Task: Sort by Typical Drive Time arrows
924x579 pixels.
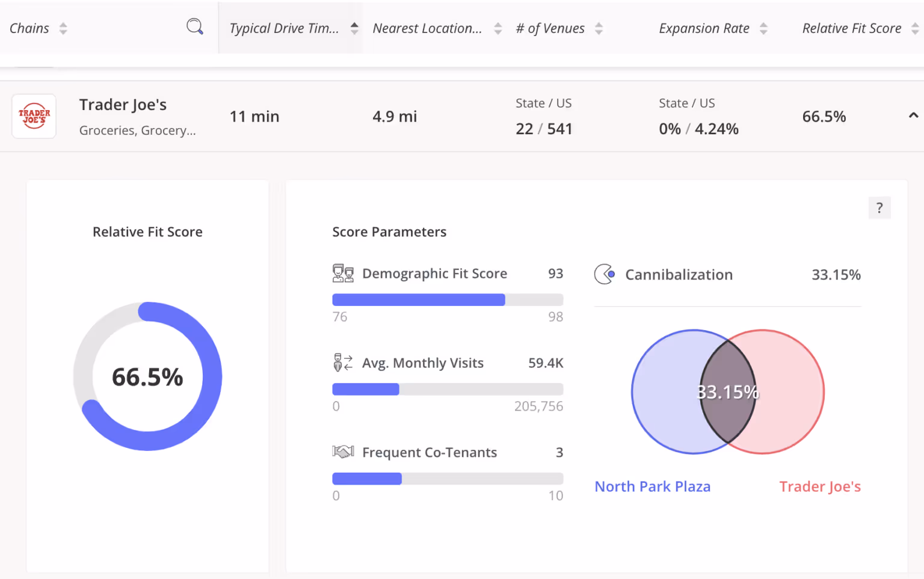Action: [354, 28]
